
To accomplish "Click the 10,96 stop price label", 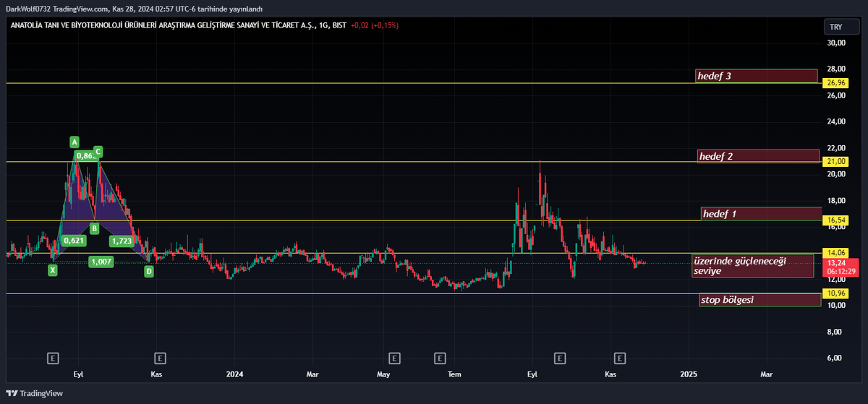I will point(836,293).
